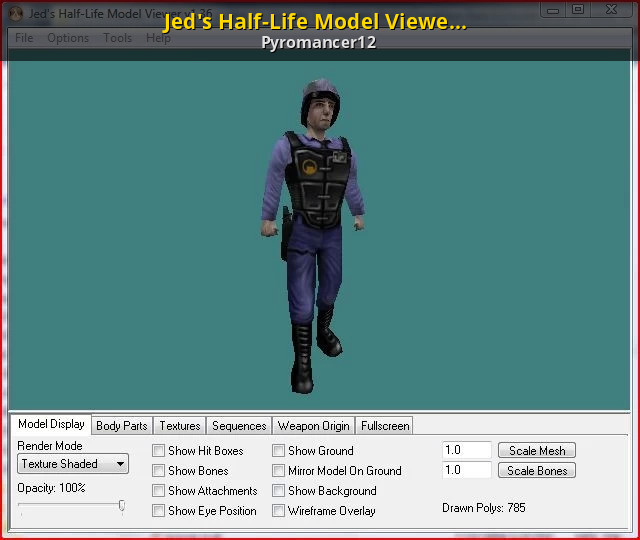Open the Options menu

tap(68, 38)
